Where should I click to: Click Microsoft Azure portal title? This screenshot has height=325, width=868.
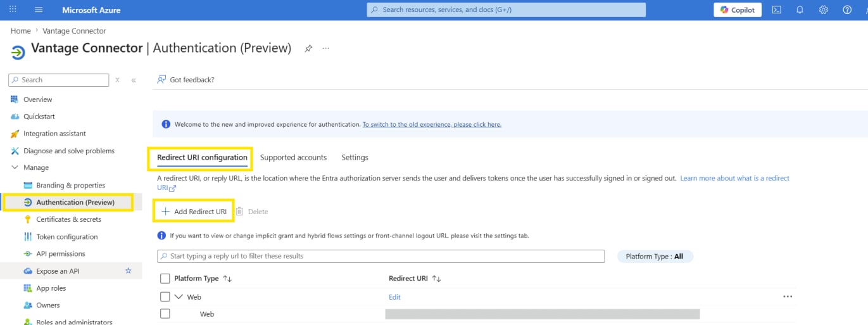pyautogui.click(x=91, y=10)
